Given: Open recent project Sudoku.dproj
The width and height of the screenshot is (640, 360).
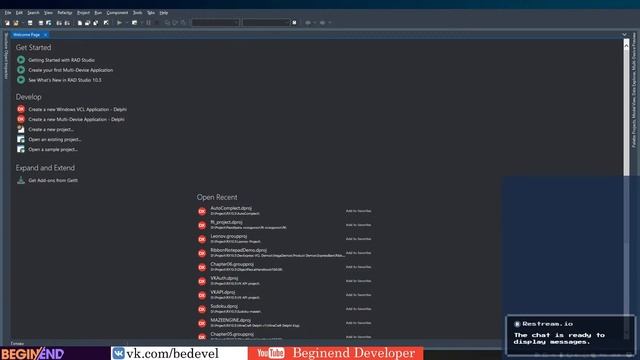Looking at the screenshot, I should pyautogui.click(x=224, y=306).
